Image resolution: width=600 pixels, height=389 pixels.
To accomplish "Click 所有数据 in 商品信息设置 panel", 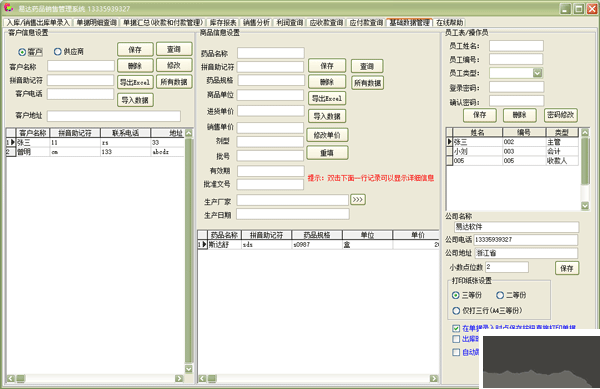I will (x=367, y=83).
